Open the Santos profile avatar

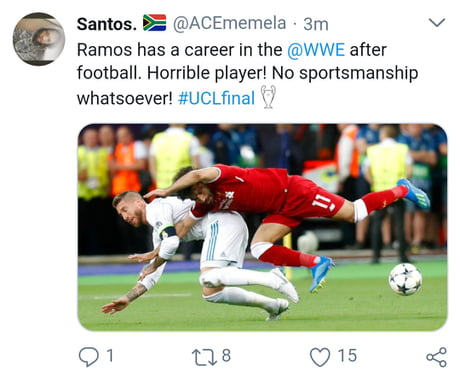point(39,39)
